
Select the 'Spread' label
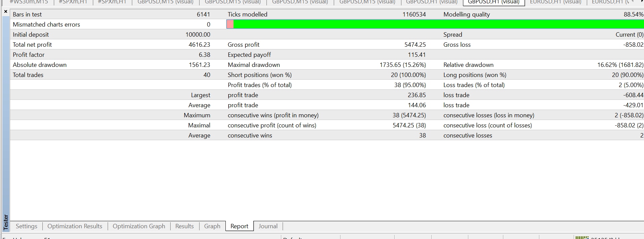tap(453, 35)
